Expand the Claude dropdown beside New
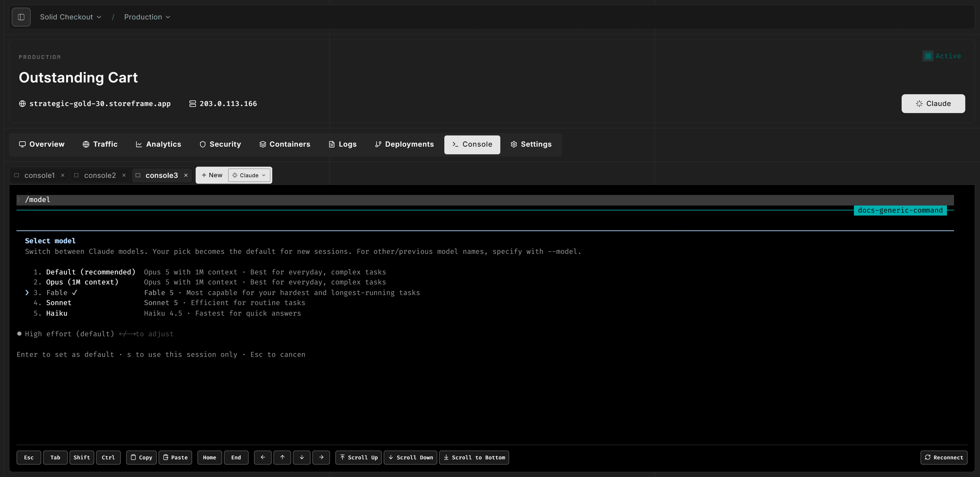 click(249, 175)
